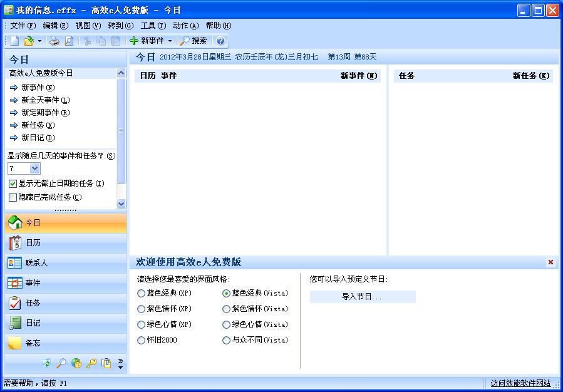Click the recycle bin icon in sidebar footer
This screenshot has width=563, height=392.
pos(46,363)
